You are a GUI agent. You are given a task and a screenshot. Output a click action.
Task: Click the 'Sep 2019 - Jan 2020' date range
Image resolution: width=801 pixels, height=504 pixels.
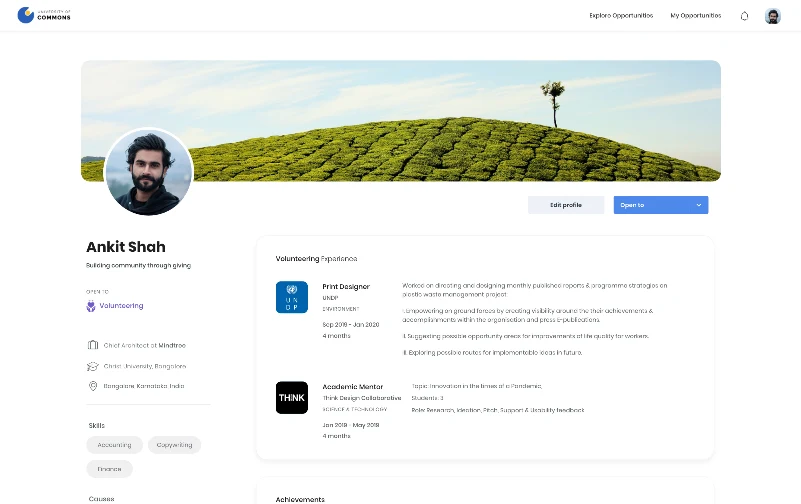350,325
